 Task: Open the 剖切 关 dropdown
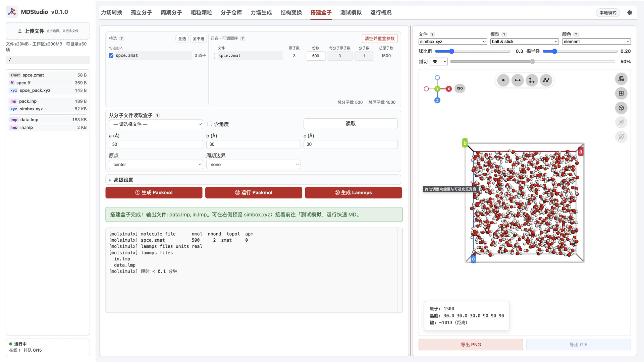click(439, 62)
